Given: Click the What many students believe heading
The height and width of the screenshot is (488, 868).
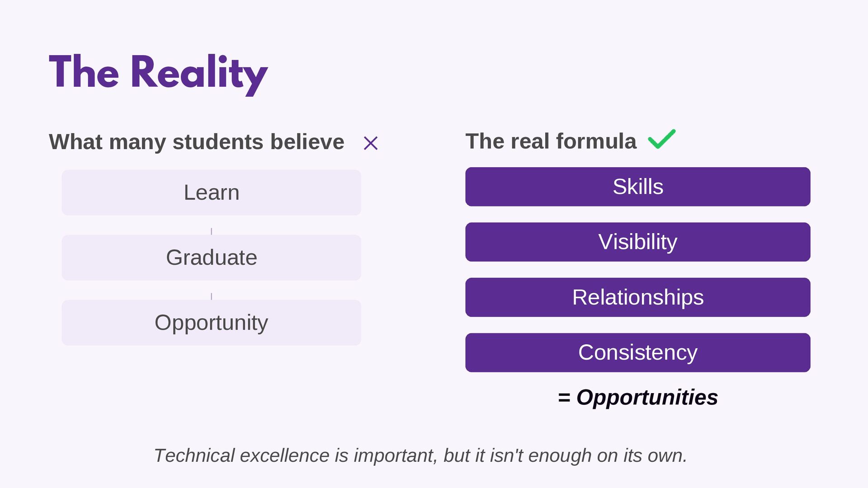Looking at the screenshot, I should click(197, 142).
